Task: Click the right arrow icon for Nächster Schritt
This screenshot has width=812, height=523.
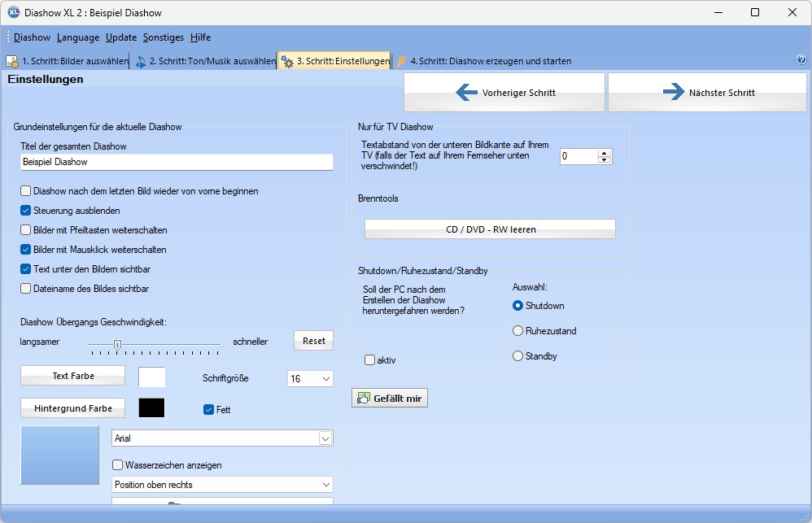Action: tap(674, 92)
